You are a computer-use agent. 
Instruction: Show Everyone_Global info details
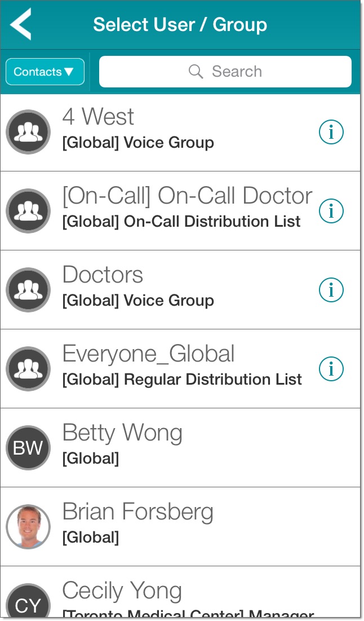tap(331, 369)
